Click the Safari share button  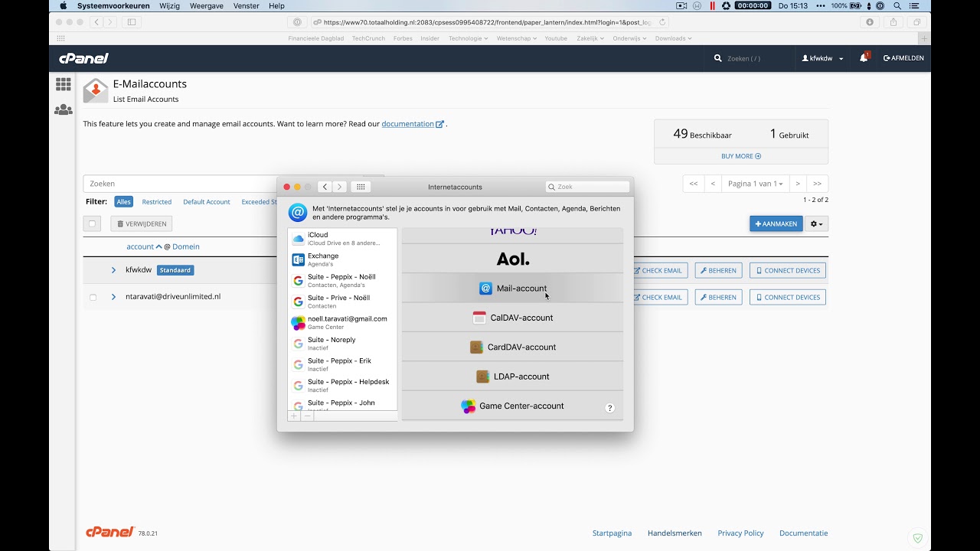point(893,22)
